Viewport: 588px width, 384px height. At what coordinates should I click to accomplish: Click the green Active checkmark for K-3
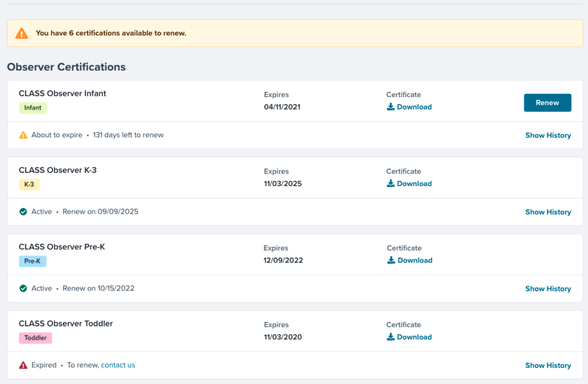(23, 212)
